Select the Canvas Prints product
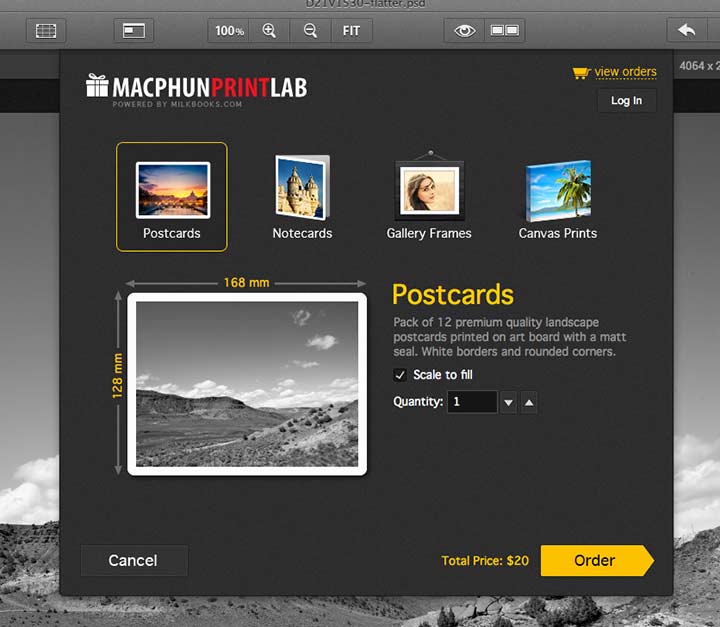720x627 pixels. 557,199
